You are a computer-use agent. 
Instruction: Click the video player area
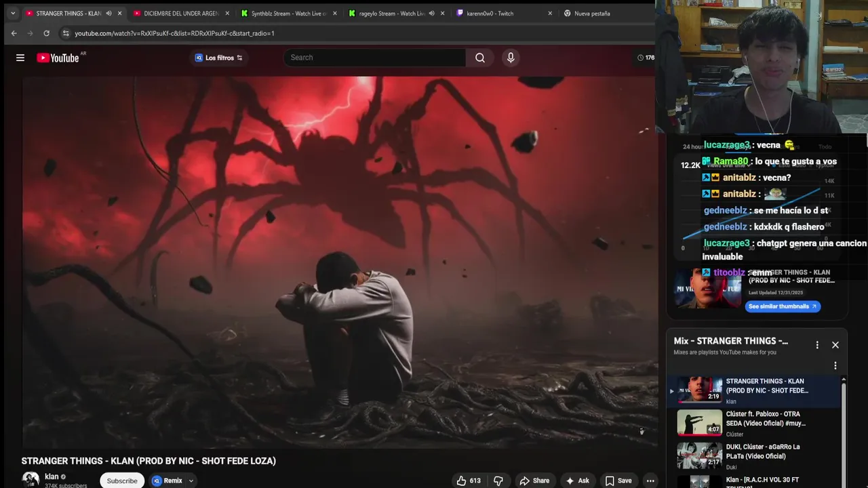pyautogui.click(x=339, y=262)
